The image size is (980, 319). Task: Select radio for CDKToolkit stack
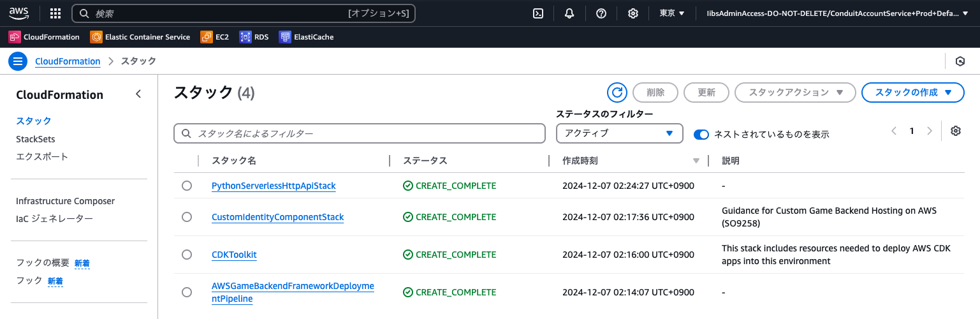[x=187, y=255]
